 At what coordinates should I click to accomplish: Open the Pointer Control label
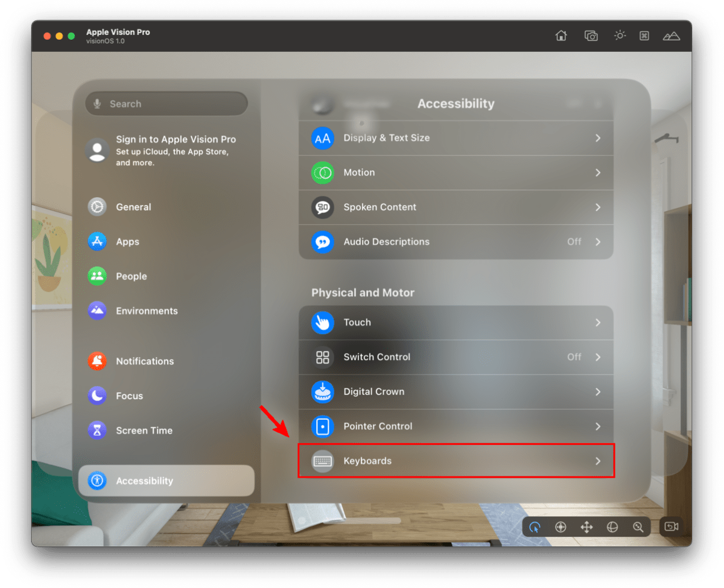click(378, 426)
